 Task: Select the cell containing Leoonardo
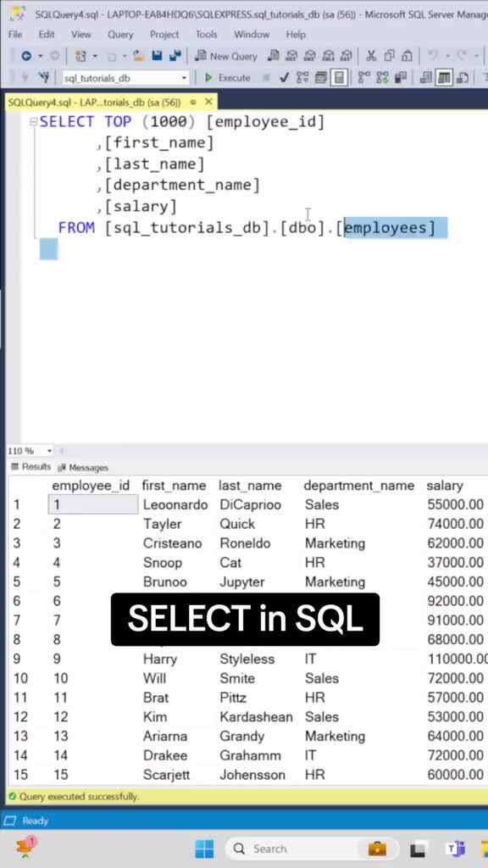tap(175, 505)
